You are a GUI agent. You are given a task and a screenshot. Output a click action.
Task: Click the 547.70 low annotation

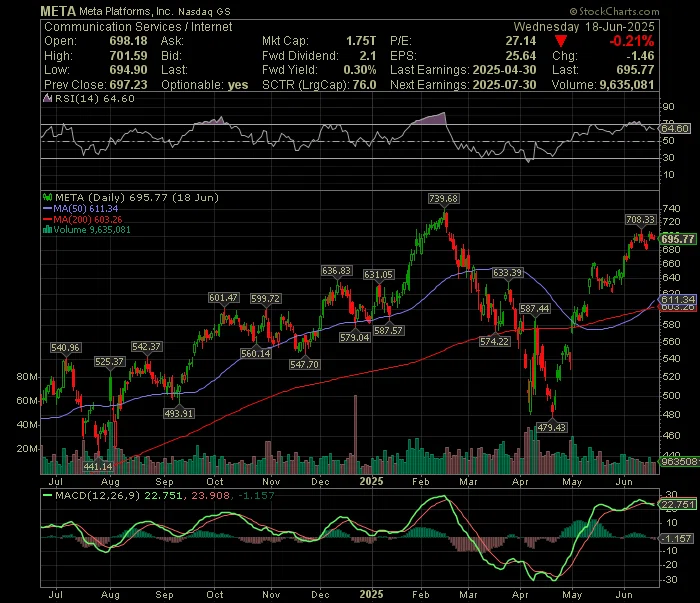tap(304, 365)
